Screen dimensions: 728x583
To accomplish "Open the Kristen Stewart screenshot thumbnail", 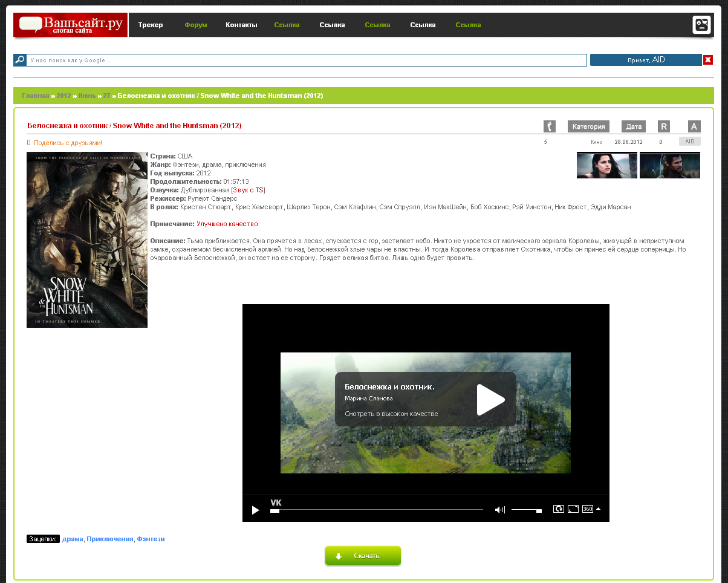I will pyautogui.click(x=606, y=166).
